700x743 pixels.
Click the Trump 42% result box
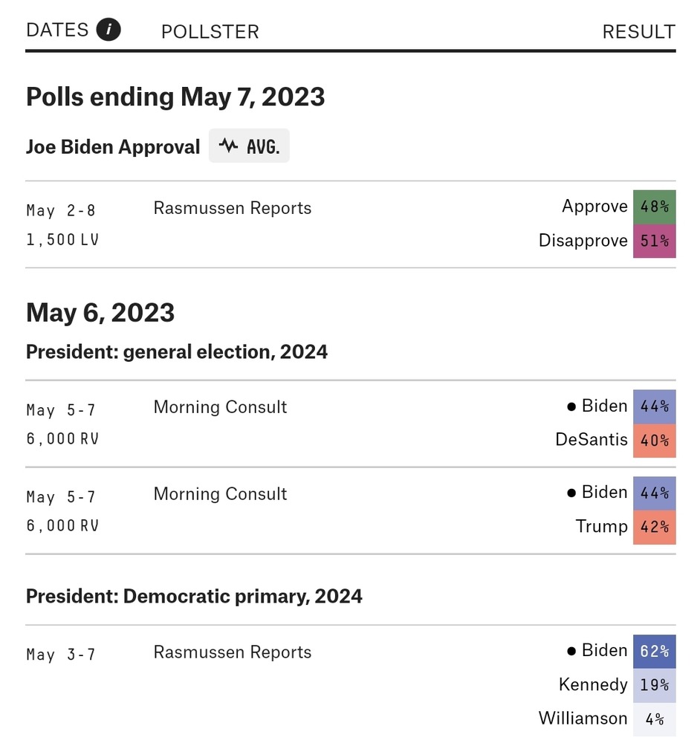click(654, 527)
